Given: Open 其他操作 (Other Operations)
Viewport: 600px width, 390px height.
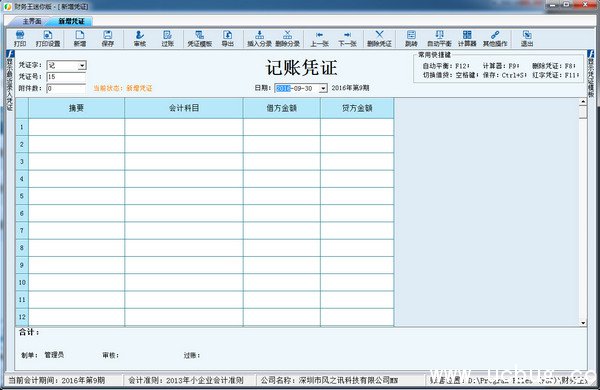Looking at the screenshot, I should click(x=495, y=39).
